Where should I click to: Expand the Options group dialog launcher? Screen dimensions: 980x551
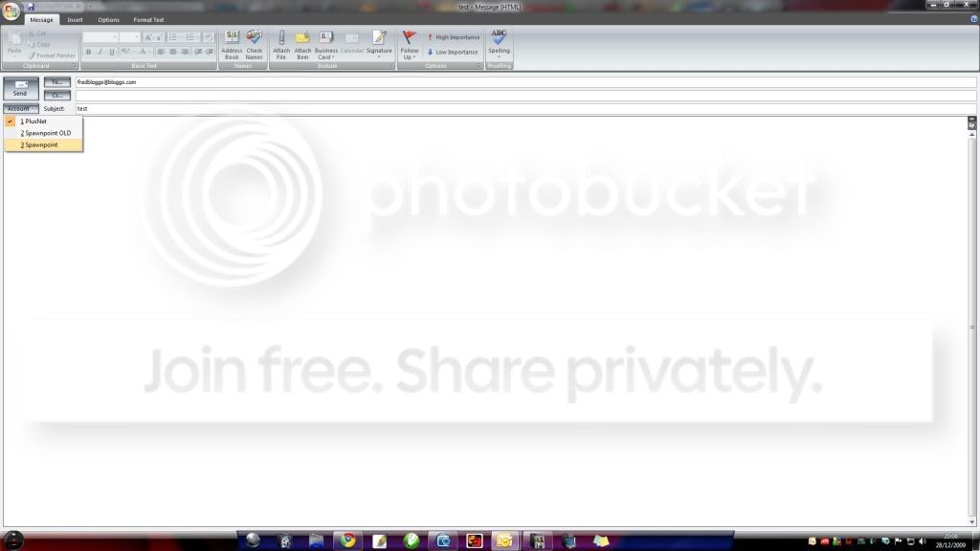pyautogui.click(x=479, y=66)
